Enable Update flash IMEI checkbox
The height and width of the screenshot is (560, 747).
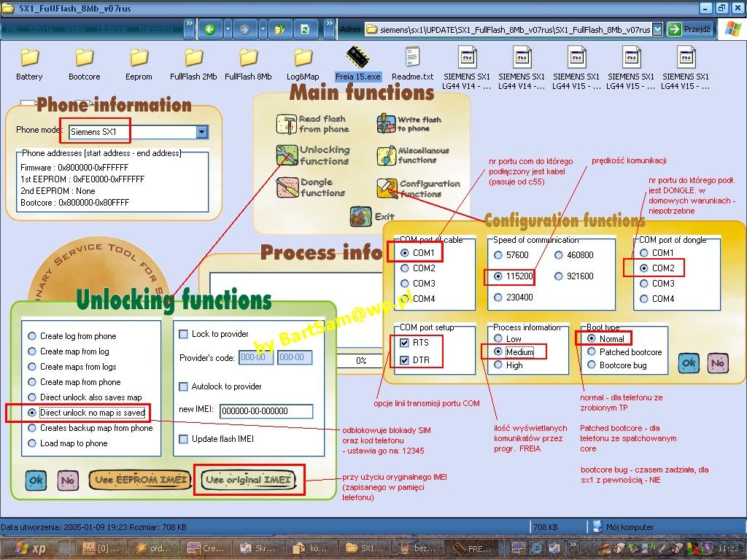point(183,439)
